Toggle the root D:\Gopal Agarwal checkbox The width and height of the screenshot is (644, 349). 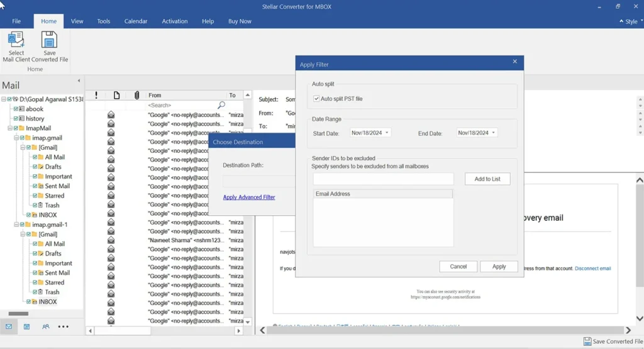[9, 99]
